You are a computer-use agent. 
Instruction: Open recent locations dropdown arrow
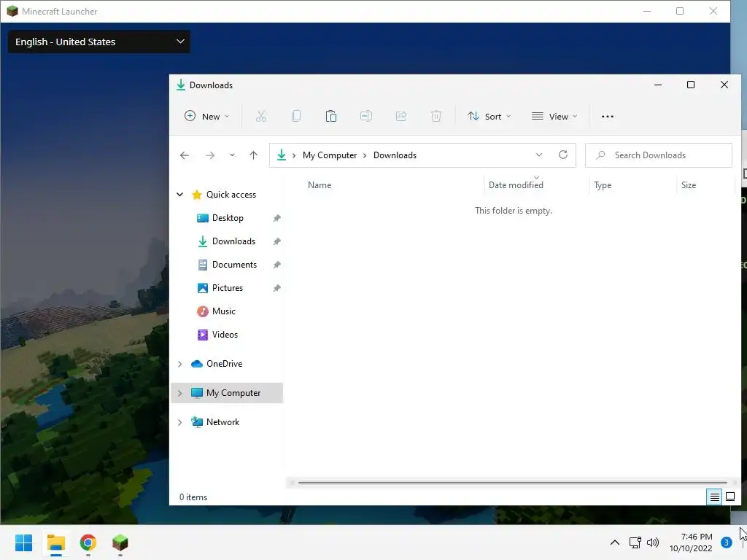tap(232, 155)
